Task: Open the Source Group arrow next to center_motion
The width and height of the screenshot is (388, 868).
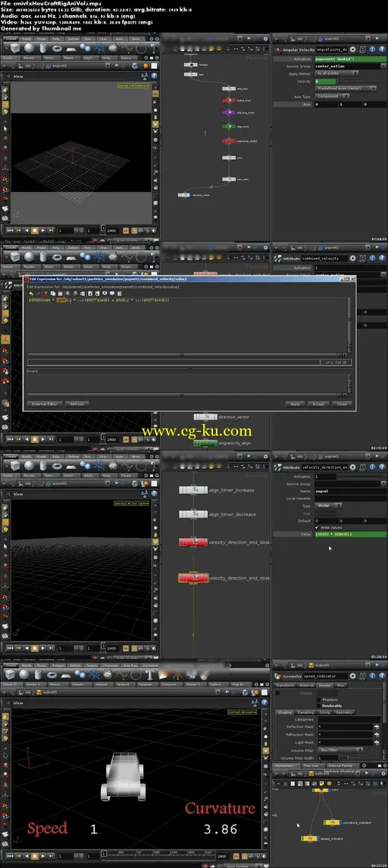Action: pos(383,66)
